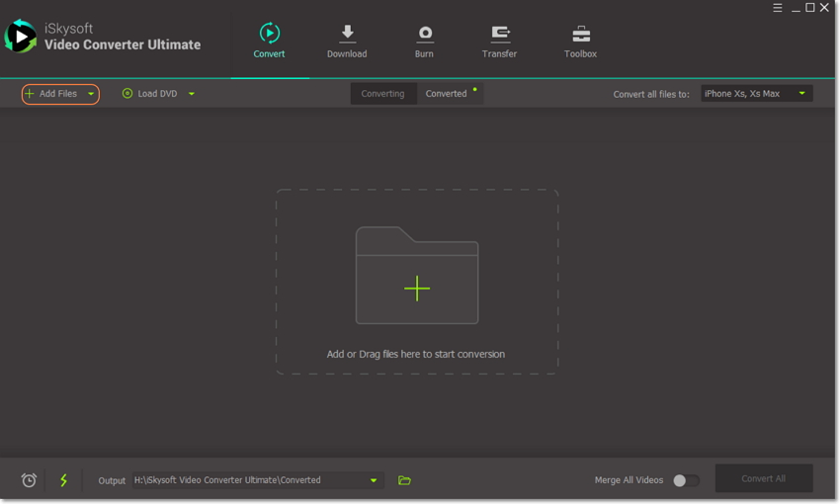Switch to the Converted tab
This screenshot has height=504, width=840.
446,94
